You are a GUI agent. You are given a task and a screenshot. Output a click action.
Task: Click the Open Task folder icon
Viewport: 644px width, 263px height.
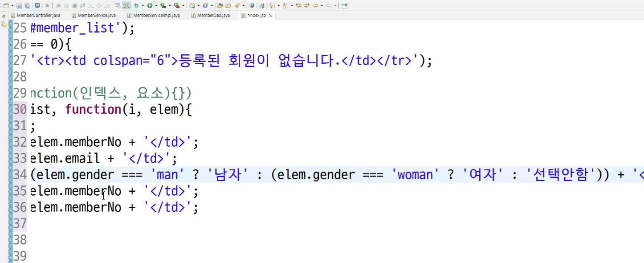228,6
